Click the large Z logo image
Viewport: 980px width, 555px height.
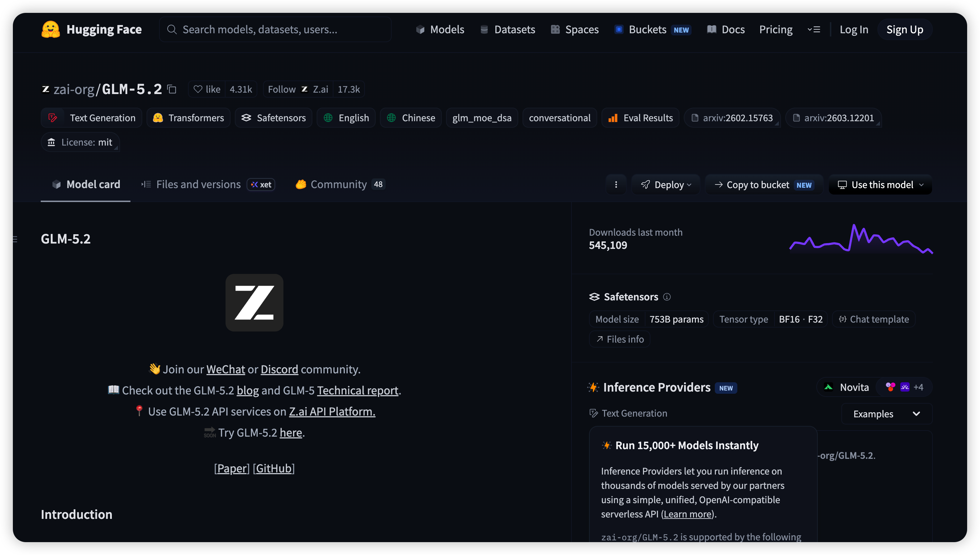coord(254,302)
